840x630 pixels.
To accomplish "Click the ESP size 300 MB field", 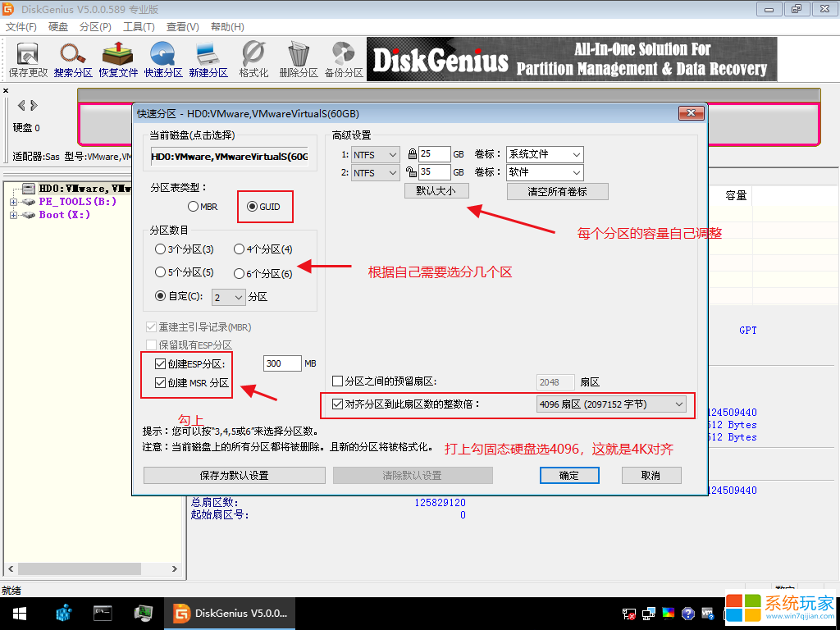I will (282, 363).
